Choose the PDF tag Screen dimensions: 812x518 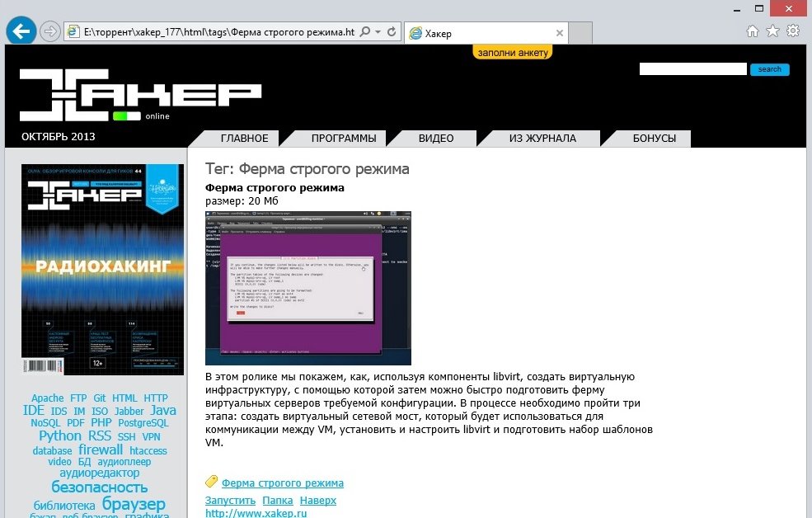click(x=76, y=422)
